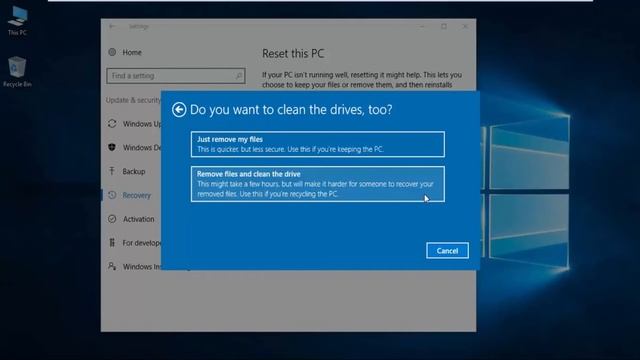Click the Windows Defender shield icon

(112, 147)
